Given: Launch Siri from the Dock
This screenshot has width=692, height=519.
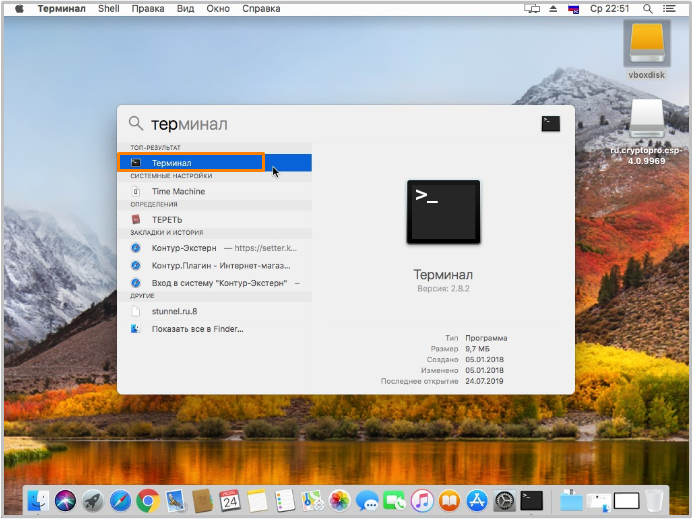Looking at the screenshot, I should pyautogui.click(x=65, y=501).
